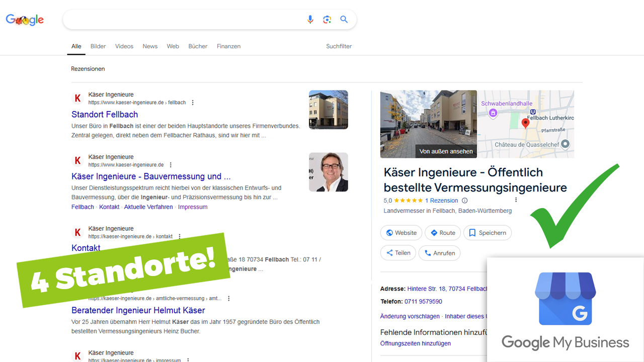Open Google Lens image search
Viewport: 644px width, 362px height.
coord(327,20)
